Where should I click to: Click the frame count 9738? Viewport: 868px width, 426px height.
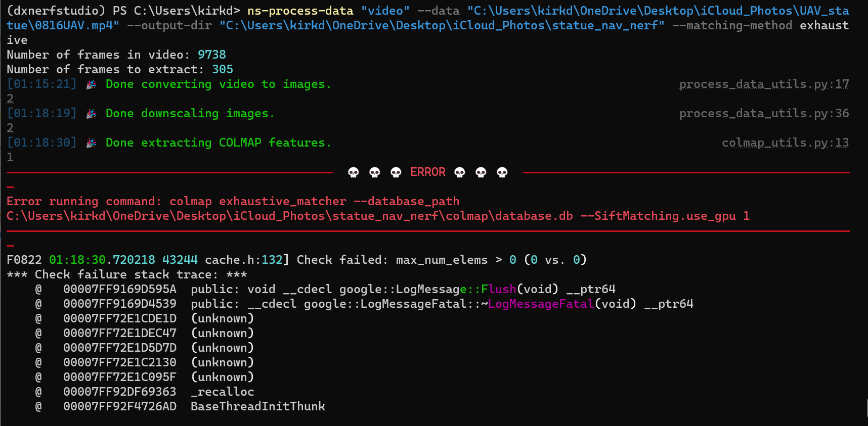tap(212, 55)
